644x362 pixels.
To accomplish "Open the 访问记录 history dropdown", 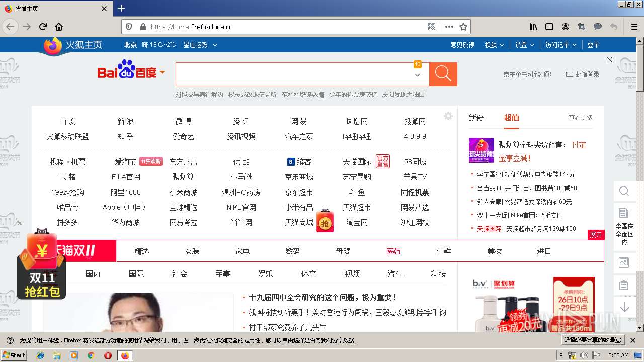I will pyautogui.click(x=560, y=45).
